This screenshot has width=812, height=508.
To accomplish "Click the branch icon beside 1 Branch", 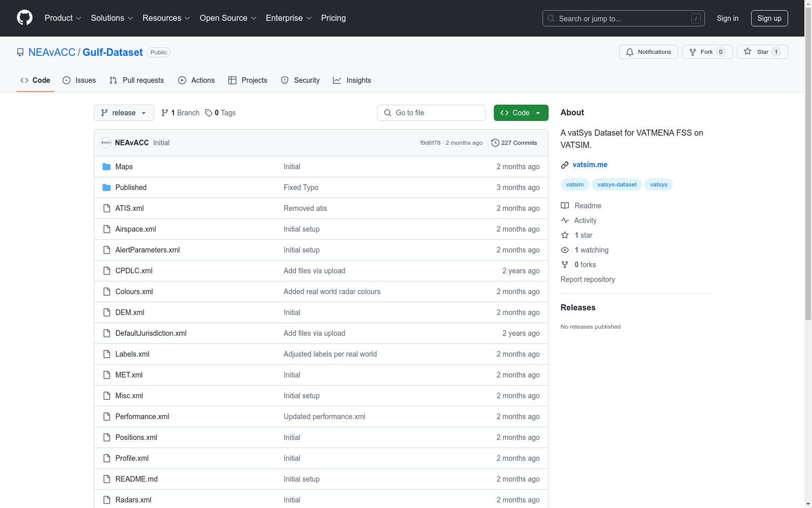I will click(x=165, y=113).
